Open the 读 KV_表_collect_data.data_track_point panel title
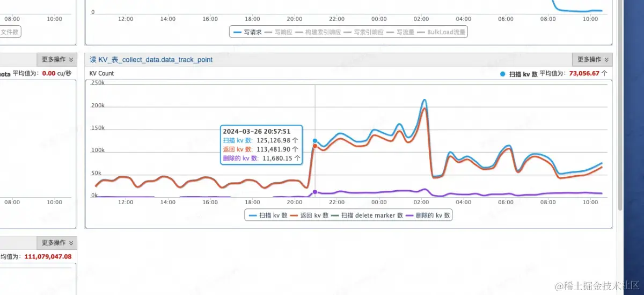The image size is (644, 295). (x=151, y=60)
